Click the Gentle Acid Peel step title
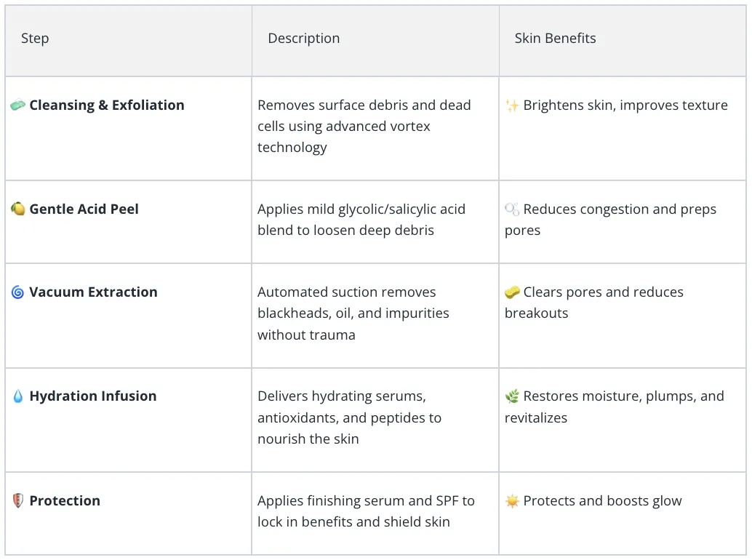This screenshot has height=560, width=752. (x=84, y=209)
